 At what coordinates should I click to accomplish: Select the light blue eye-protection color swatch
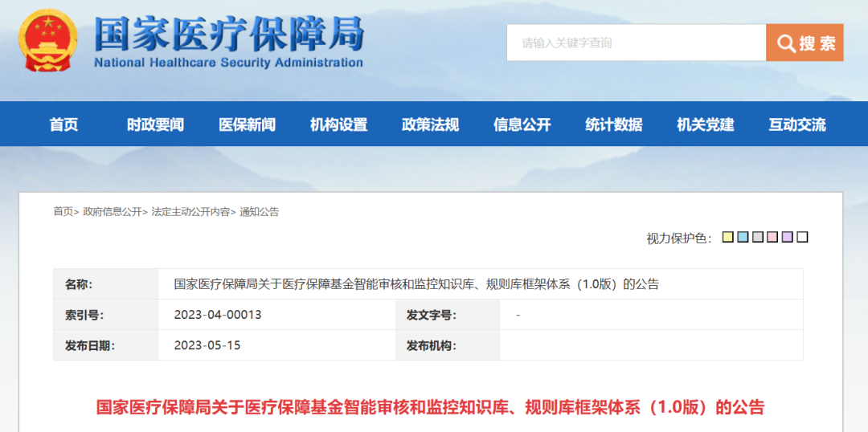(x=743, y=238)
